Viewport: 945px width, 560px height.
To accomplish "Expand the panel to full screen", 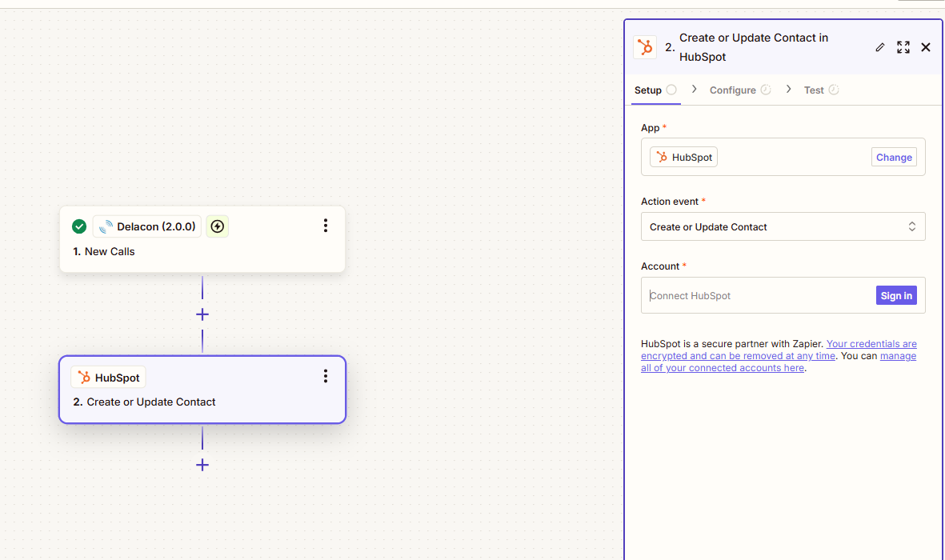I will click(903, 47).
